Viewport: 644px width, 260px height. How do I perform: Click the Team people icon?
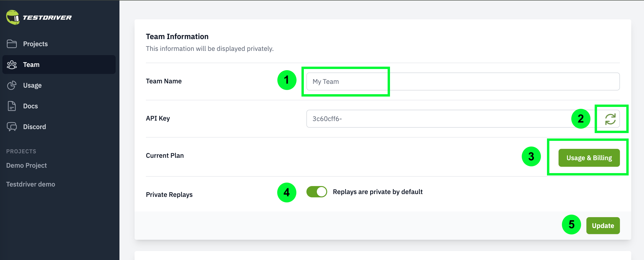pos(12,65)
